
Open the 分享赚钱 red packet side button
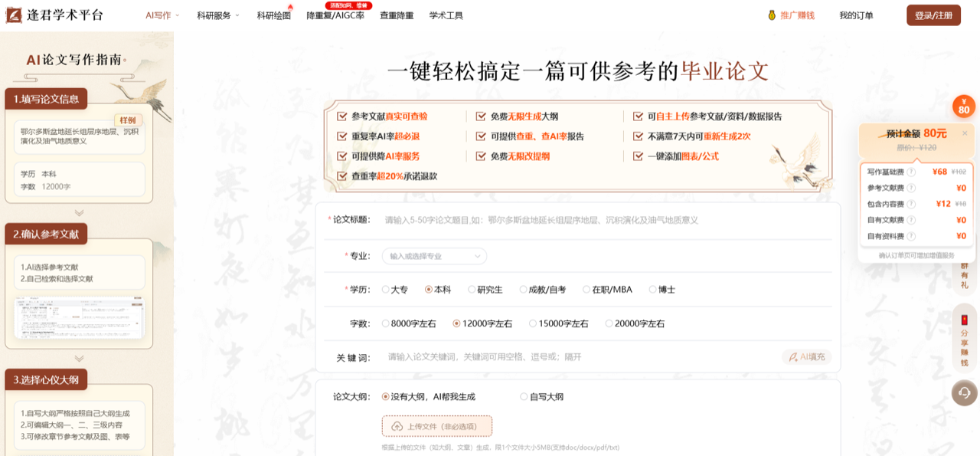(964, 340)
